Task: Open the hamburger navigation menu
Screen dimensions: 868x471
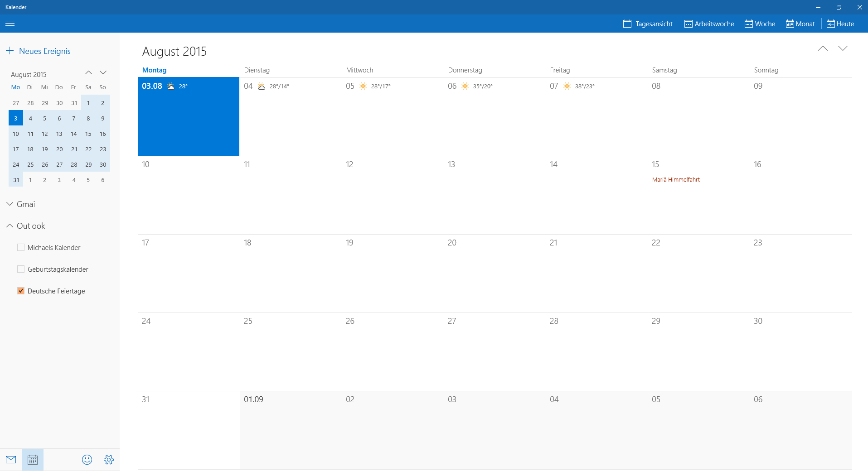Action: pos(10,24)
